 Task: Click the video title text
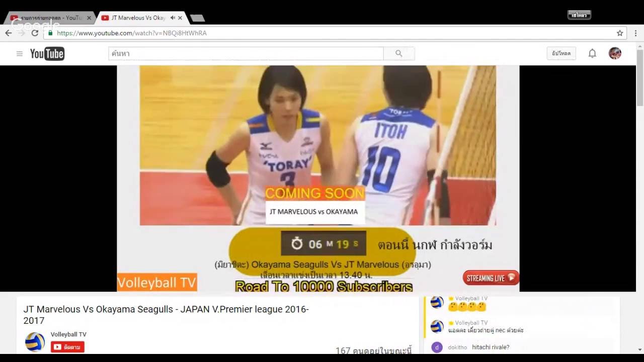166,315
